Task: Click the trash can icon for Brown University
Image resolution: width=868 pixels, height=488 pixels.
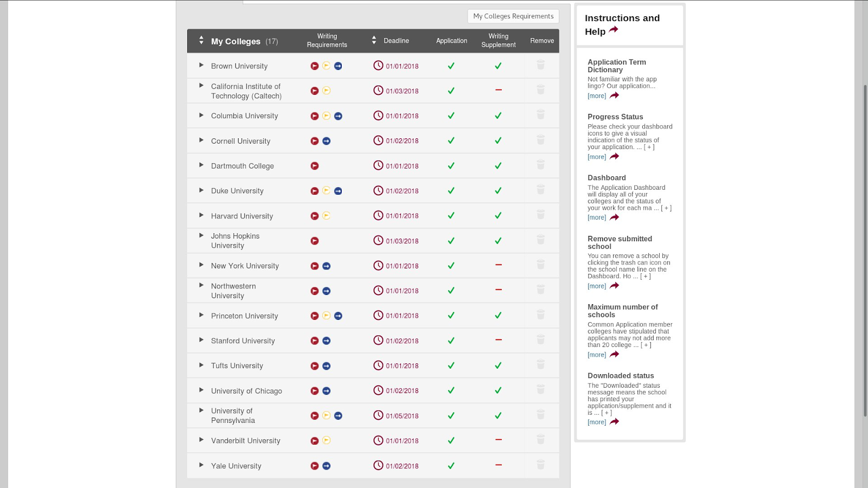Action: pos(540,65)
